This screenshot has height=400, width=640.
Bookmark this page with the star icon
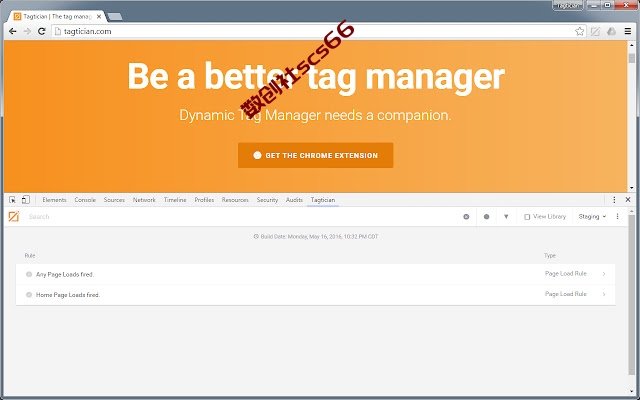coord(579,31)
